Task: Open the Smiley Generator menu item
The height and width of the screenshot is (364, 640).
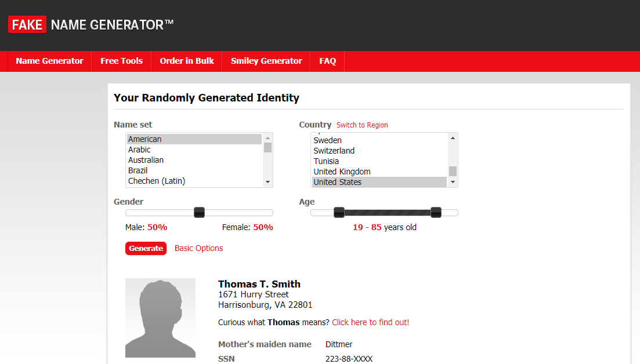Action: pos(266,61)
